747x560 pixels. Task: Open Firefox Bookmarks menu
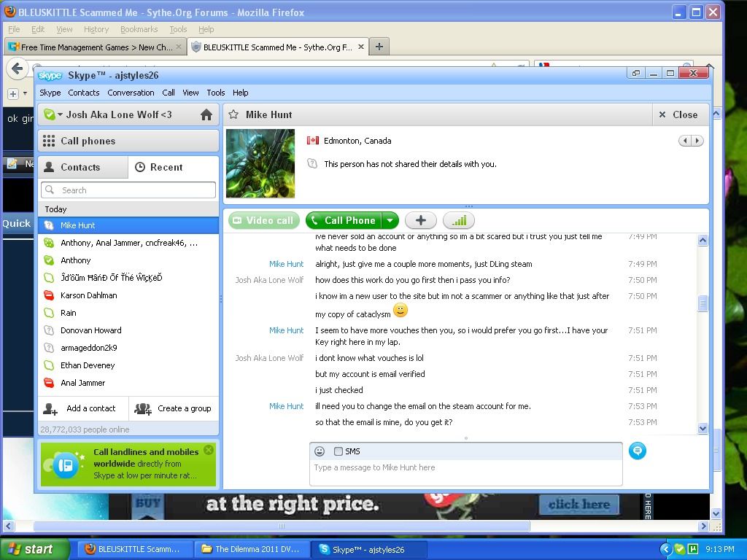click(x=139, y=29)
